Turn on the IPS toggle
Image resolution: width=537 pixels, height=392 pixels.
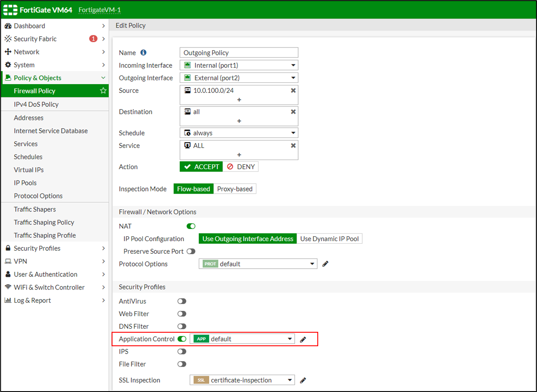pyautogui.click(x=182, y=351)
